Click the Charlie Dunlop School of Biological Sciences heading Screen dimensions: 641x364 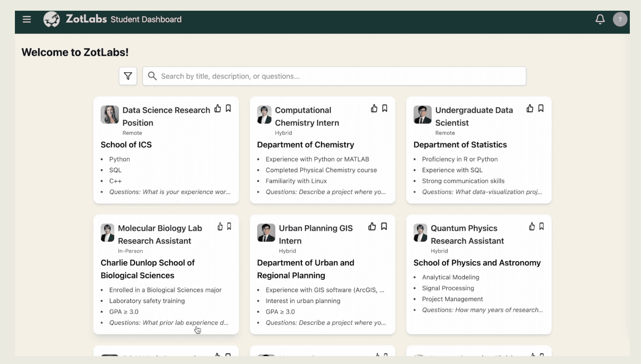(x=148, y=269)
